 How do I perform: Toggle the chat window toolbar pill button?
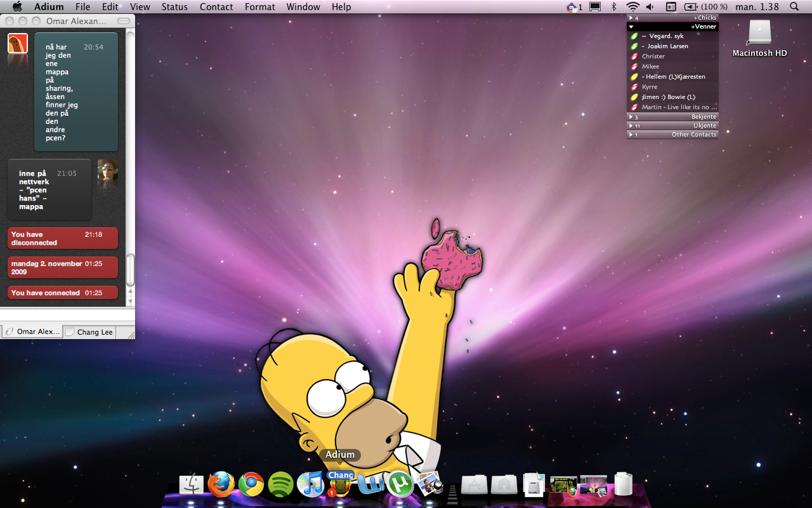click(x=124, y=21)
